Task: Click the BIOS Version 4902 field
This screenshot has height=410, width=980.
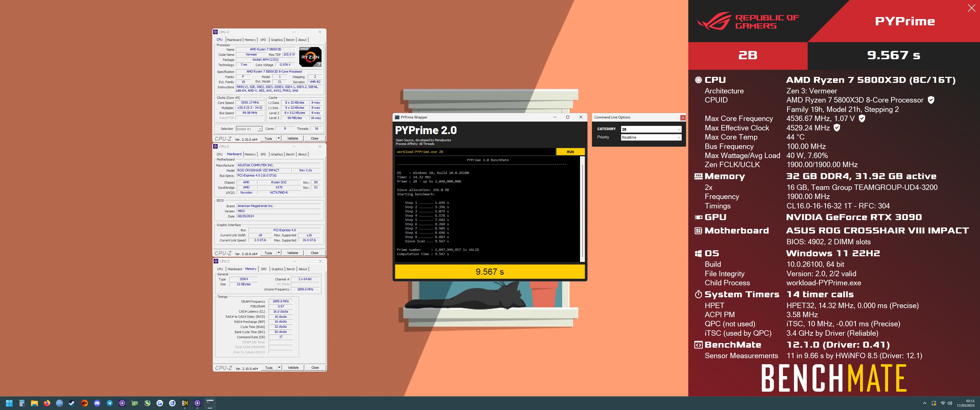Action: point(279,211)
